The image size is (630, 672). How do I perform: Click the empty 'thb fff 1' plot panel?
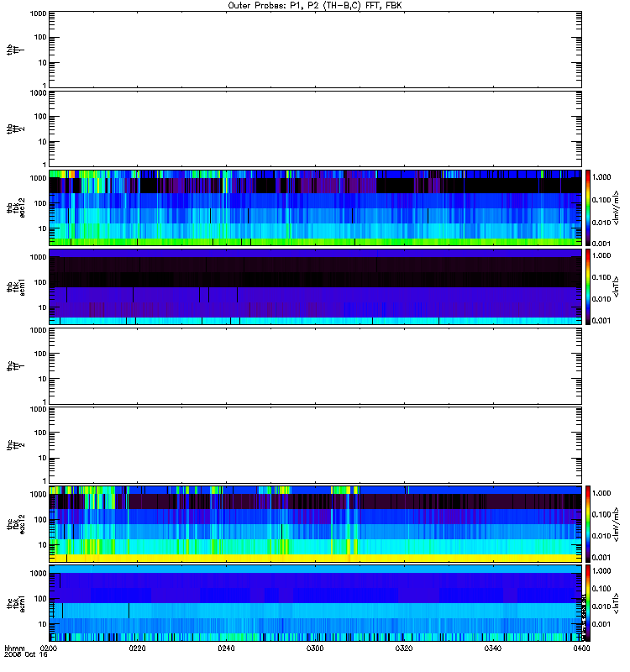tap(316, 50)
